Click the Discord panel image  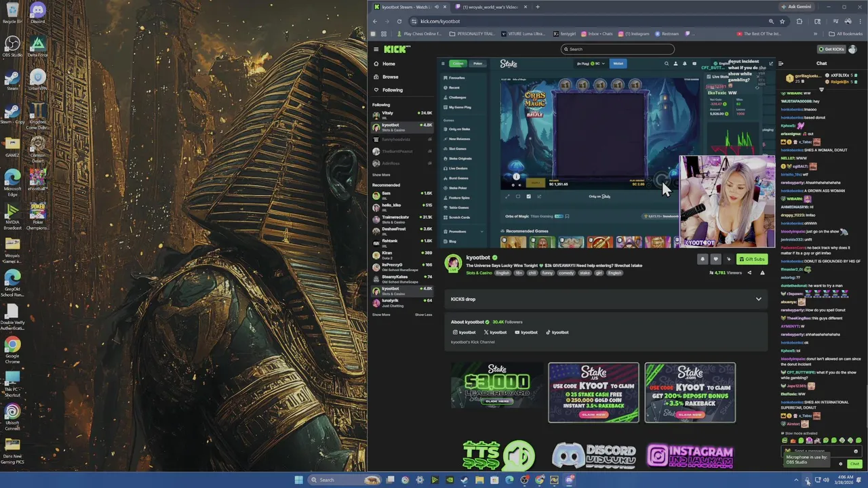[593, 455]
